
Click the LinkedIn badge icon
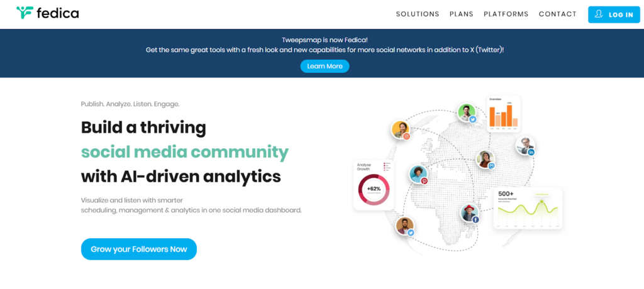tap(531, 152)
